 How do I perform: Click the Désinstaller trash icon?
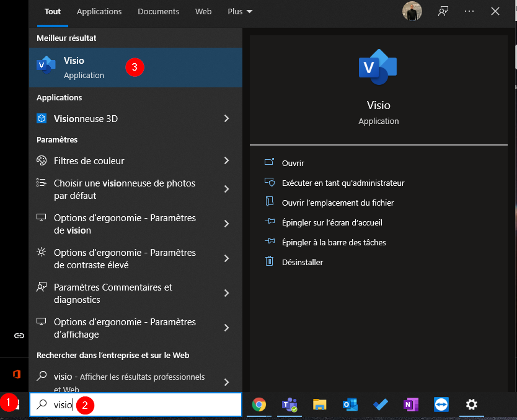[x=270, y=261]
